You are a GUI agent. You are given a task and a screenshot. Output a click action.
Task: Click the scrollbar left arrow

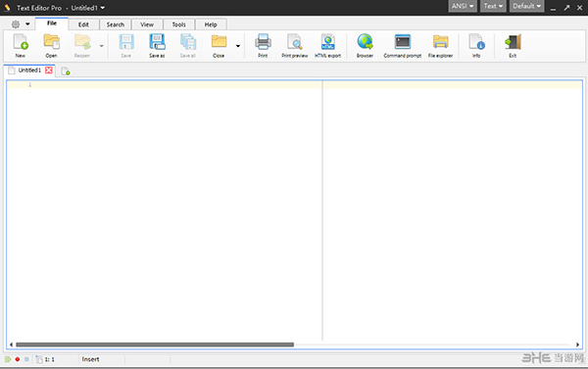click(x=11, y=345)
